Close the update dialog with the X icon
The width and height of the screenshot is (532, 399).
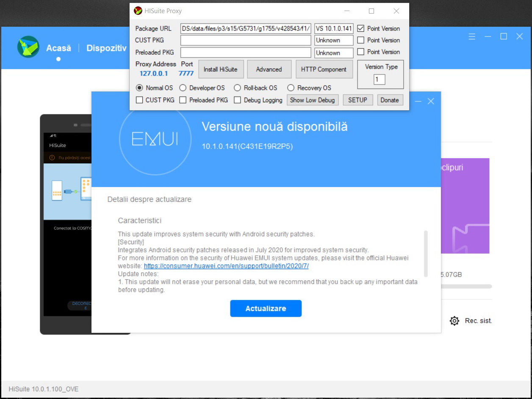[x=431, y=101]
